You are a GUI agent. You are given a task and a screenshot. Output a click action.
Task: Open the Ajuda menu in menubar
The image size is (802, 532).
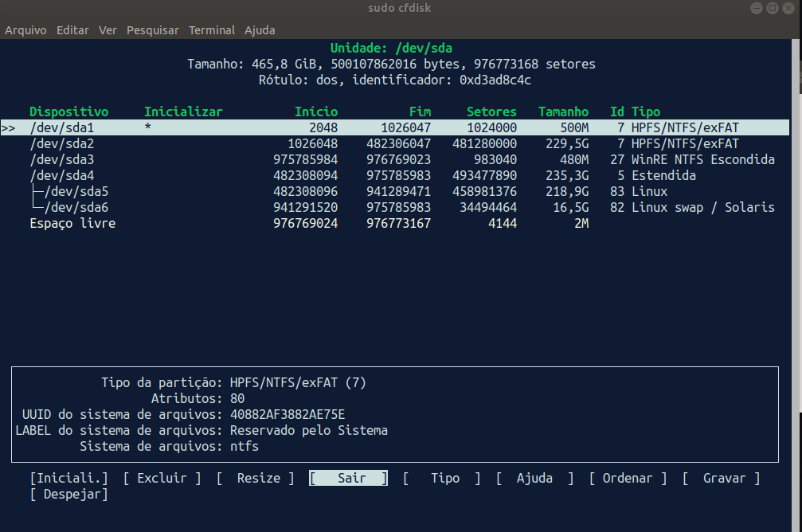[260, 30]
